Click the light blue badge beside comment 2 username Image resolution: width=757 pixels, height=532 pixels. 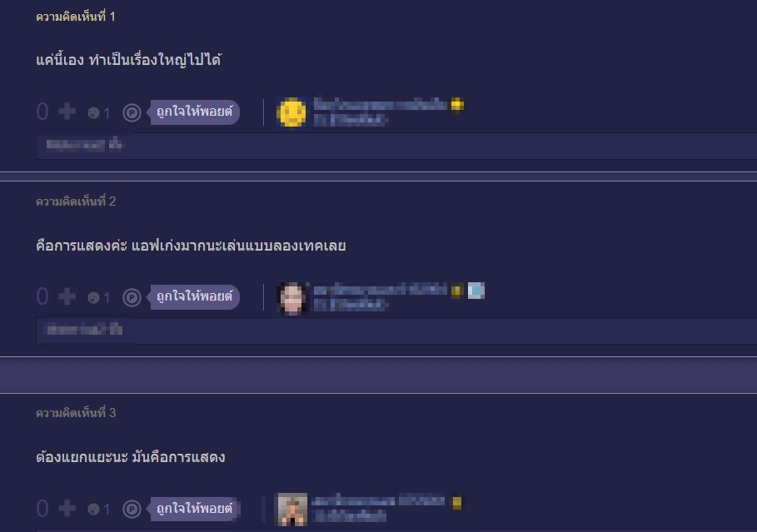coord(476,291)
